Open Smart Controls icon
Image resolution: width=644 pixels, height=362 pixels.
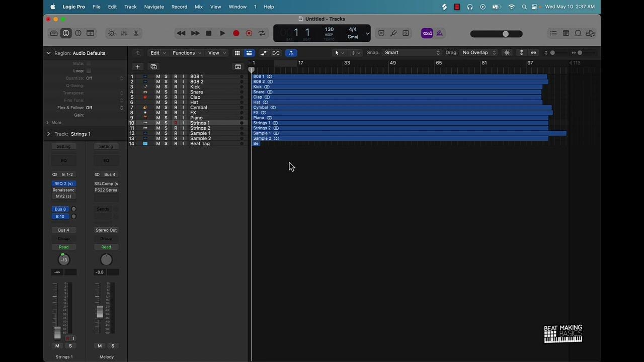pyautogui.click(x=112, y=33)
